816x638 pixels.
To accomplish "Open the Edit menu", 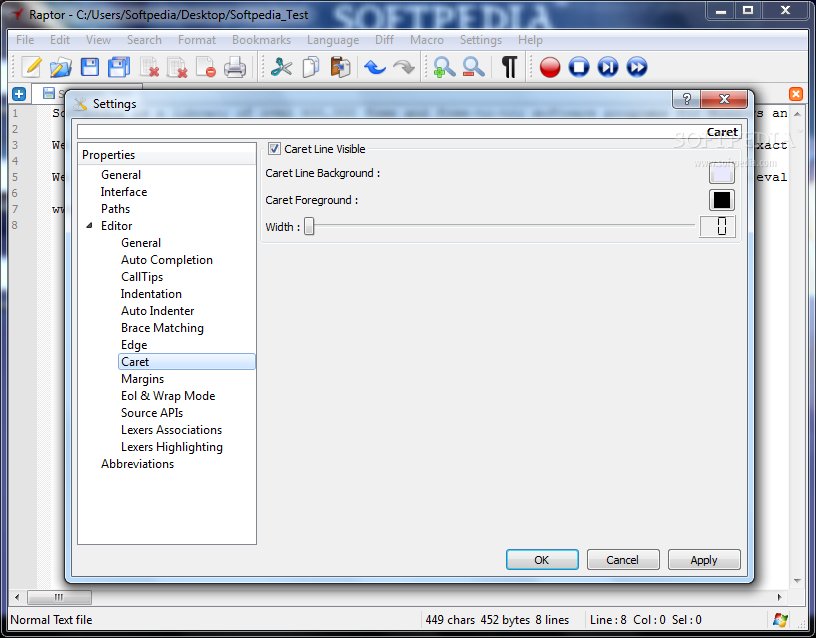I will (59, 40).
